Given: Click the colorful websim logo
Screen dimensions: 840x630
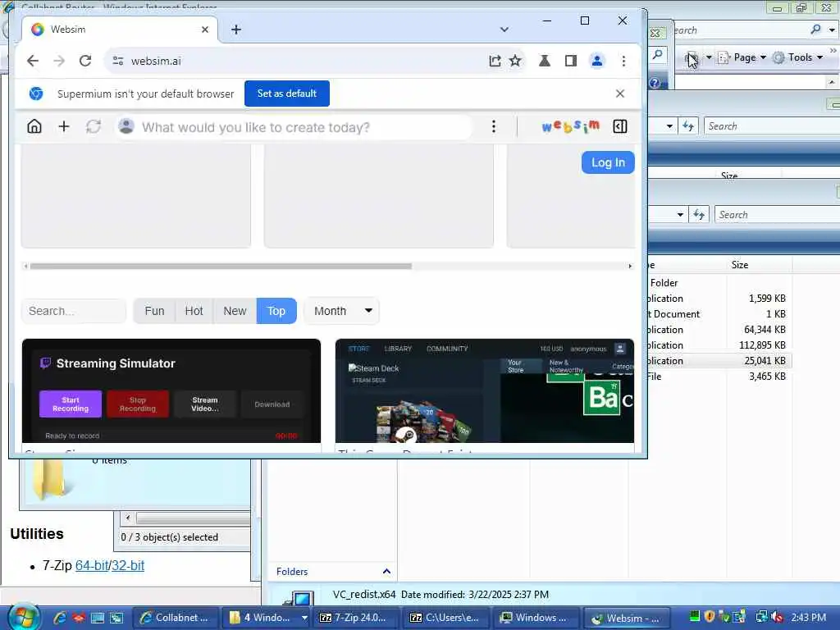Looking at the screenshot, I should [x=571, y=126].
